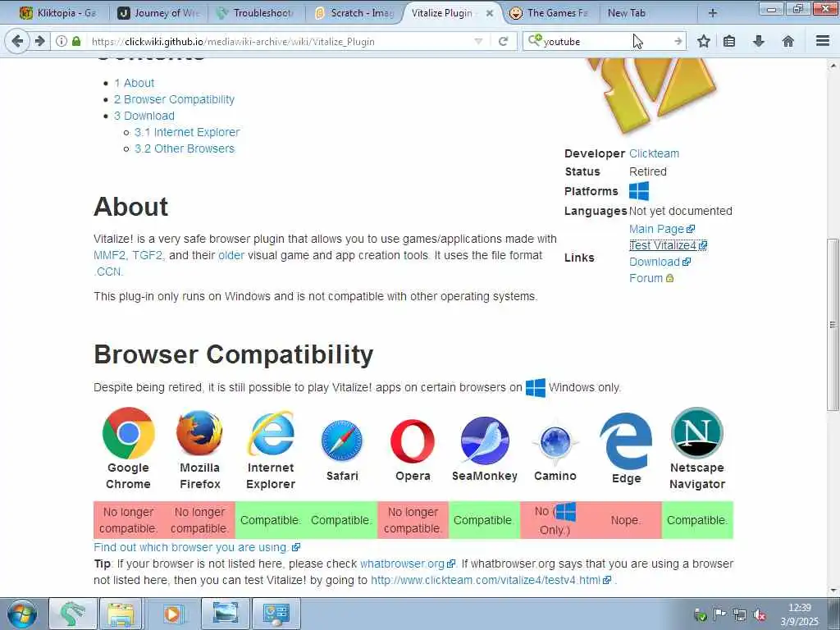This screenshot has width=840, height=630.
Task: Jump to 3.1 Internet Explorer section
Action: click(187, 132)
